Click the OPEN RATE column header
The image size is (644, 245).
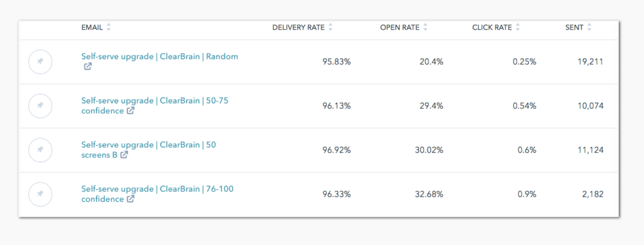tap(400, 27)
